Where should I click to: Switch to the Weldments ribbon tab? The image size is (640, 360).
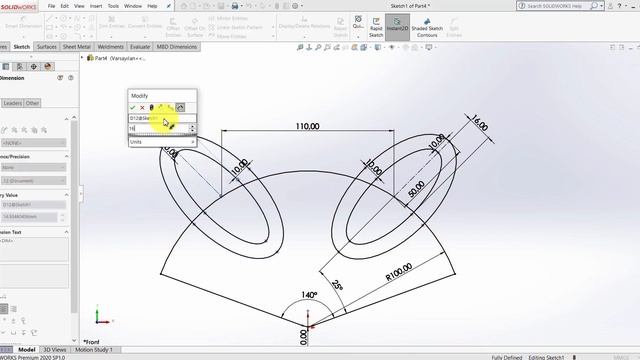click(110, 47)
